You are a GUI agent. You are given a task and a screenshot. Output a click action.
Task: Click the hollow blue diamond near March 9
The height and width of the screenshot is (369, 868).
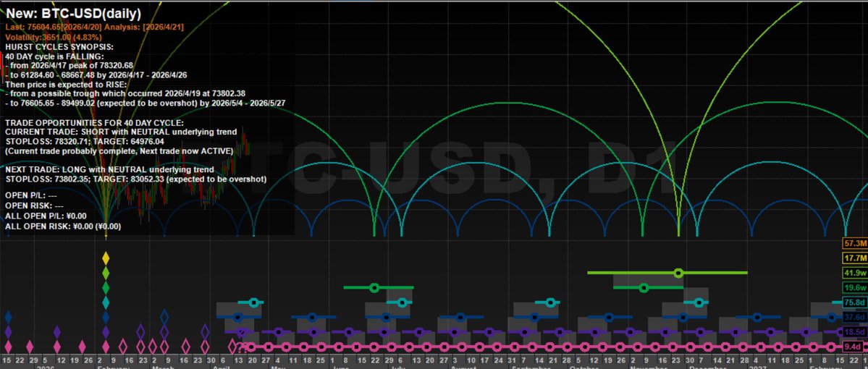(164, 317)
